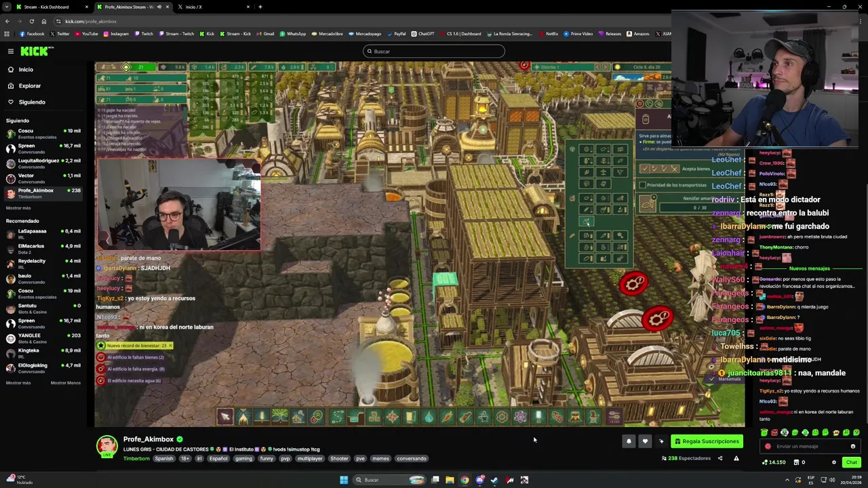Focus the Kick Buscar search field

[434, 52]
